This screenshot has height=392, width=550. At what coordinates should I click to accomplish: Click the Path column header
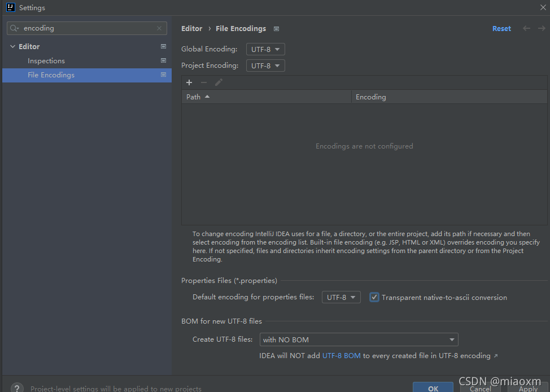(267, 97)
